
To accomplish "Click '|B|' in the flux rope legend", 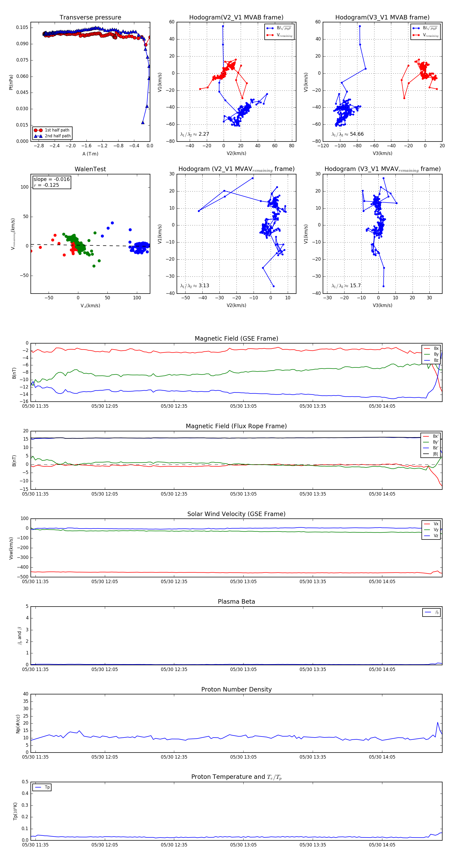I will click(431, 454).
